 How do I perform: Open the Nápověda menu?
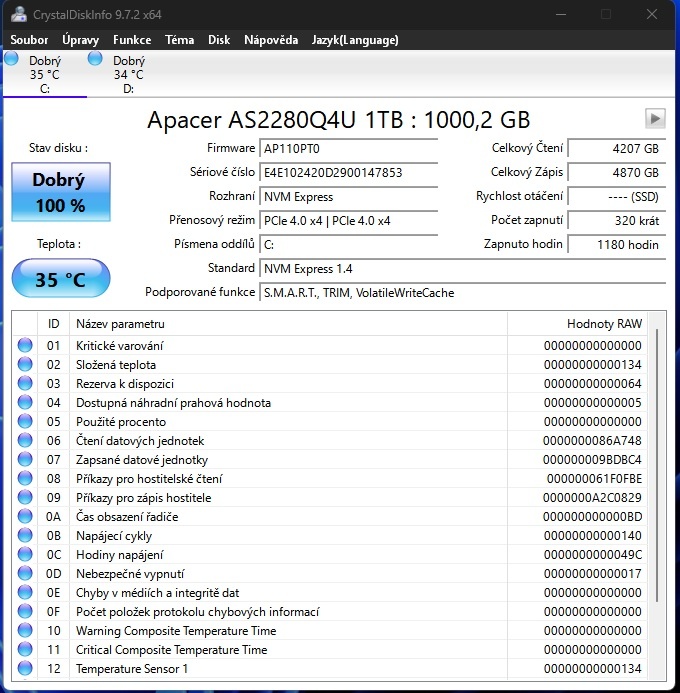(271, 40)
